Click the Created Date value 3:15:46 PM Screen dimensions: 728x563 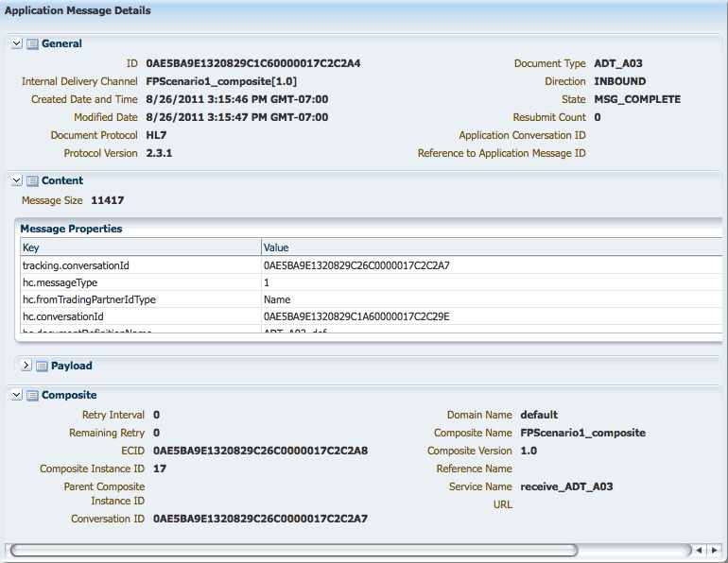[x=237, y=99]
